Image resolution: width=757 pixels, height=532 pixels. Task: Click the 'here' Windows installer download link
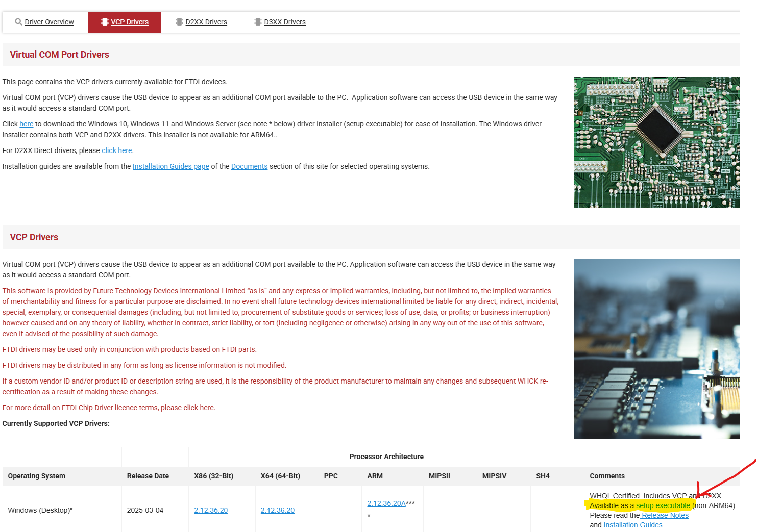(x=27, y=124)
